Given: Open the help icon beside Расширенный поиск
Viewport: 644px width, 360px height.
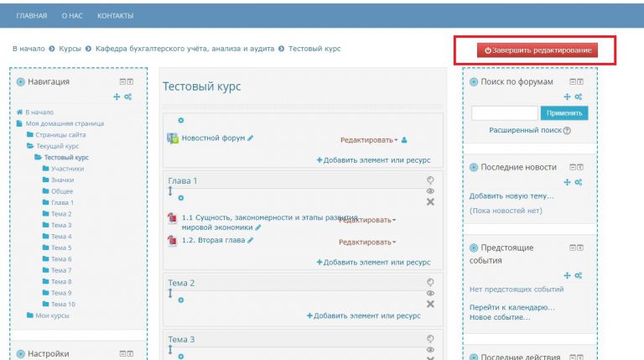Looking at the screenshot, I should (x=567, y=130).
